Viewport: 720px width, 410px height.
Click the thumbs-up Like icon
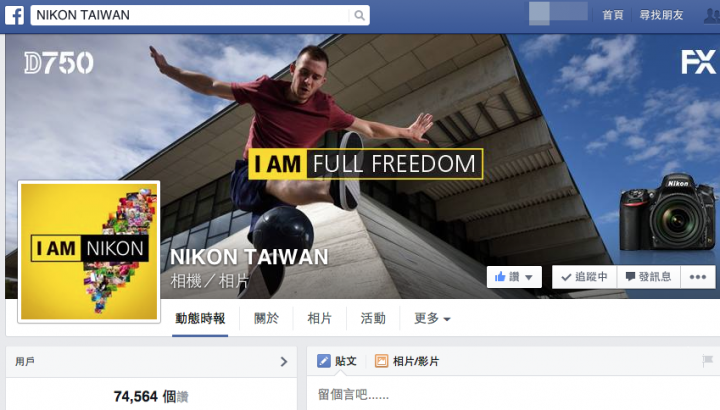tap(500, 276)
